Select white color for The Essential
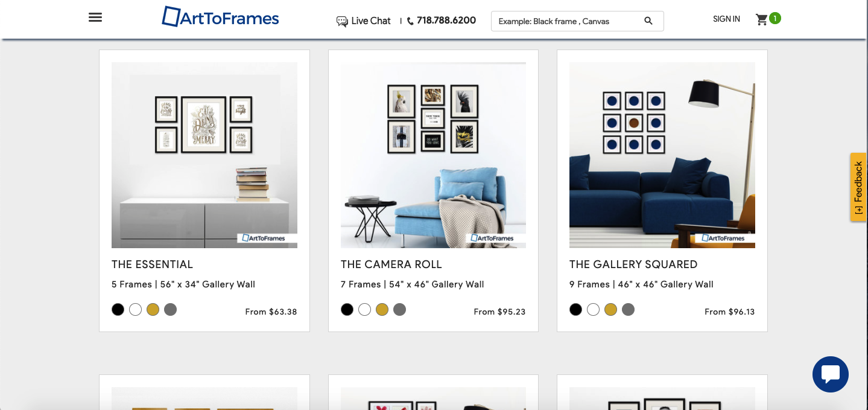Viewport: 868px width, 410px height. 136,310
